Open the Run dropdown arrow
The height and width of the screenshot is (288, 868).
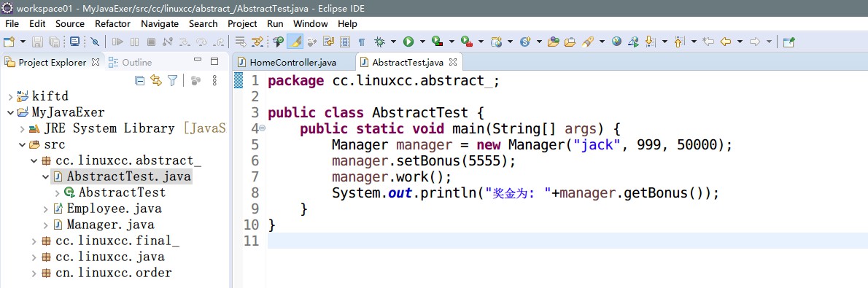click(x=422, y=42)
